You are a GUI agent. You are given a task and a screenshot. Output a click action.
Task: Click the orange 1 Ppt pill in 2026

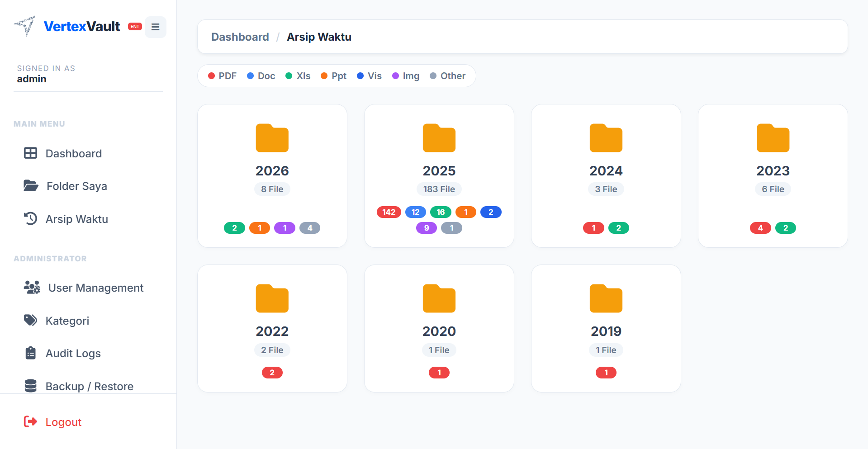point(260,228)
